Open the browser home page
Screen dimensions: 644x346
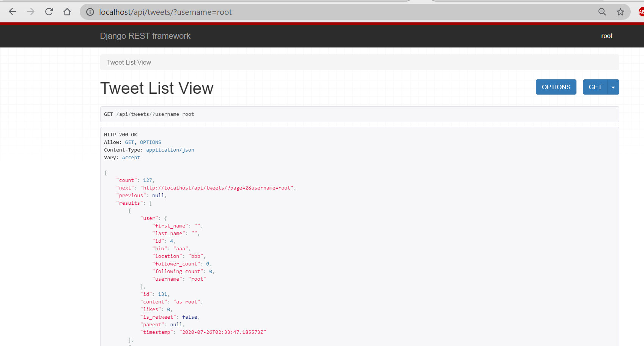click(x=67, y=12)
